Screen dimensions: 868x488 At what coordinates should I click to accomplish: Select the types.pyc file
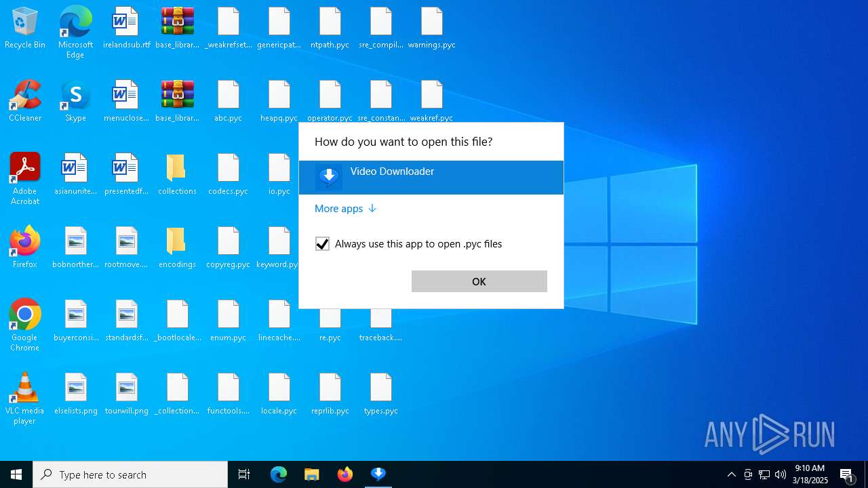[381, 394]
